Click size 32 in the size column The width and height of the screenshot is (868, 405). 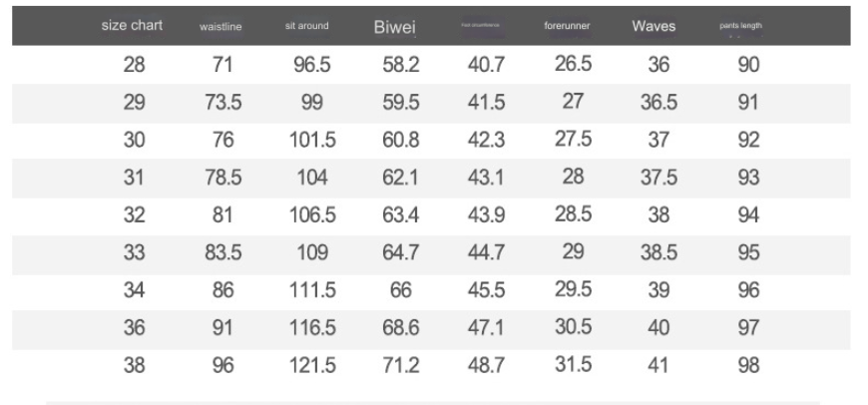[134, 215]
